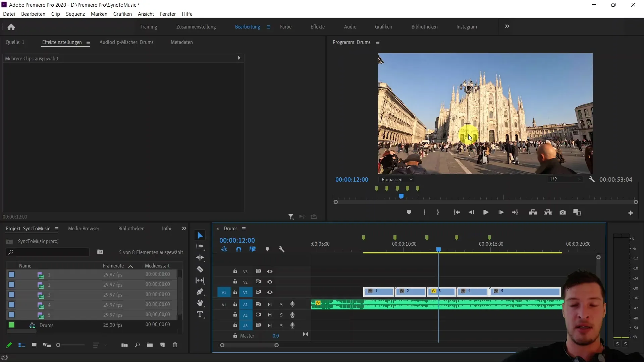Click the Home icon
Viewport: 644px width, 362px height.
pos(11,27)
